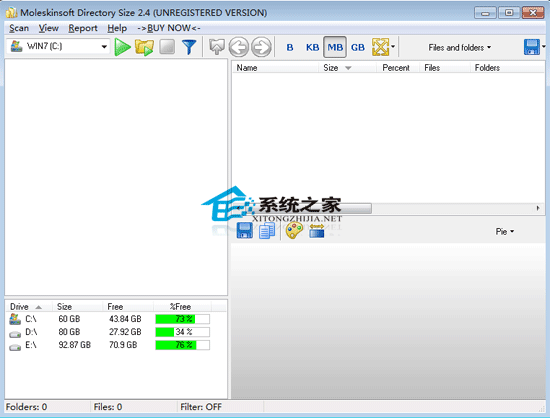Click the BUY NOW link
Viewport: 550px width, 418px height.
click(x=169, y=28)
